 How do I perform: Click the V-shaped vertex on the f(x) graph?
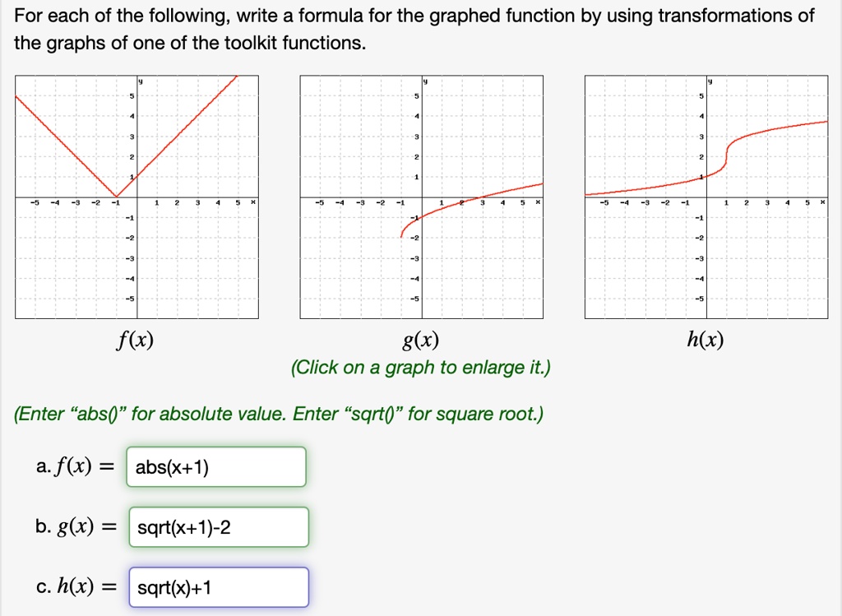(117, 197)
